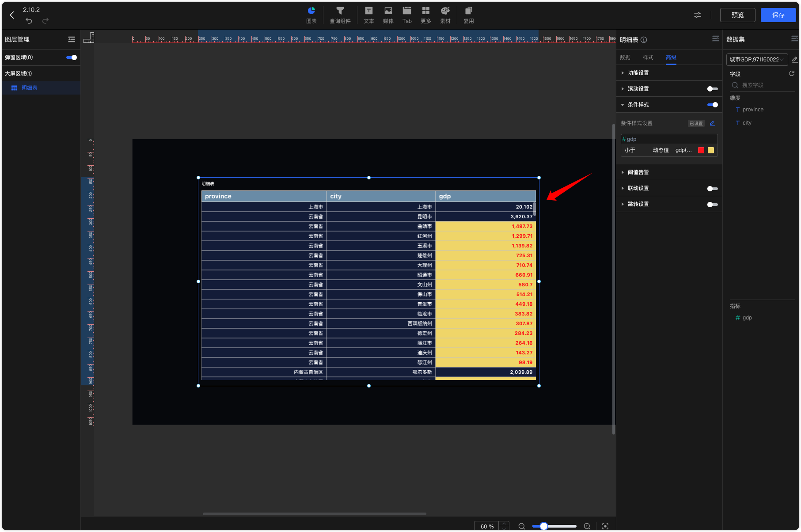Image resolution: width=801 pixels, height=532 pixels.
Task: Click the 1,497.73 gdp cell
Action: point(486,226)
